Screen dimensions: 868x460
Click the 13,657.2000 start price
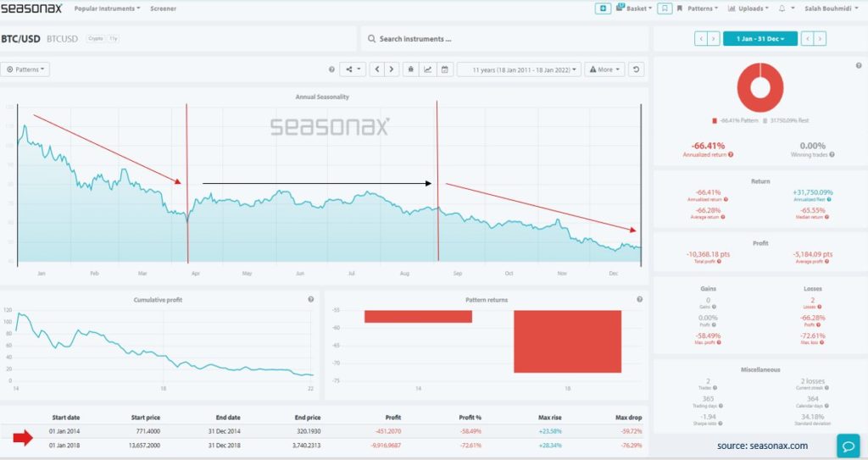pyautogui.click(x=144, y=446)
